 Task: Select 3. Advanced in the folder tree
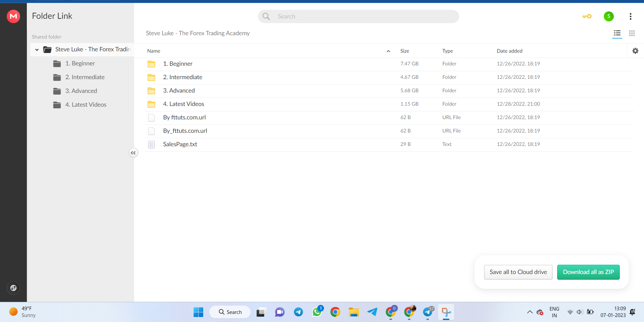[x=81, y=91]
